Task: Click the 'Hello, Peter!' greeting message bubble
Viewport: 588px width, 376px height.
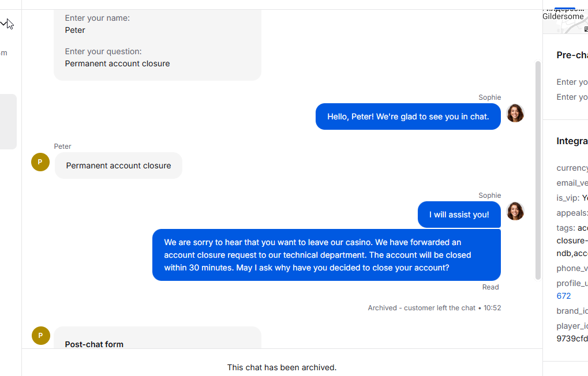Action: coord(408,116)
